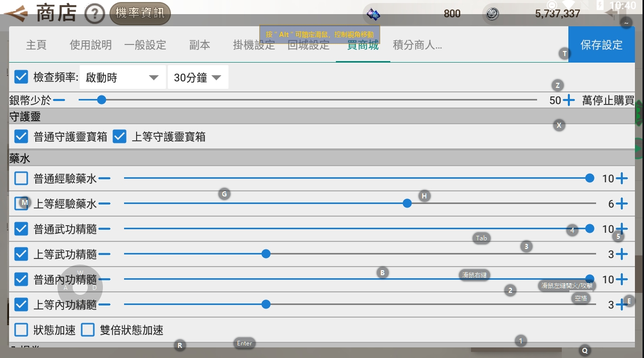
Task: Click the minus icon beside 上等經驗藥水 slider
Action: pos(106,203)
